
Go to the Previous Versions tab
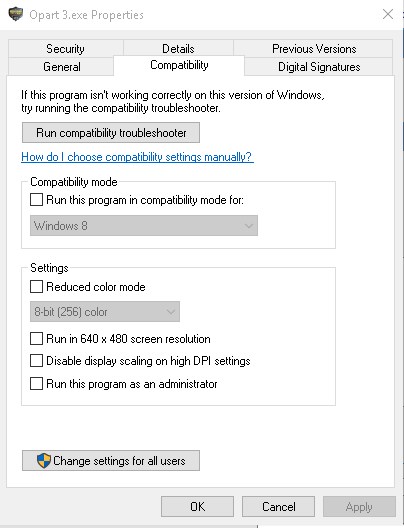tap(314, 48)
